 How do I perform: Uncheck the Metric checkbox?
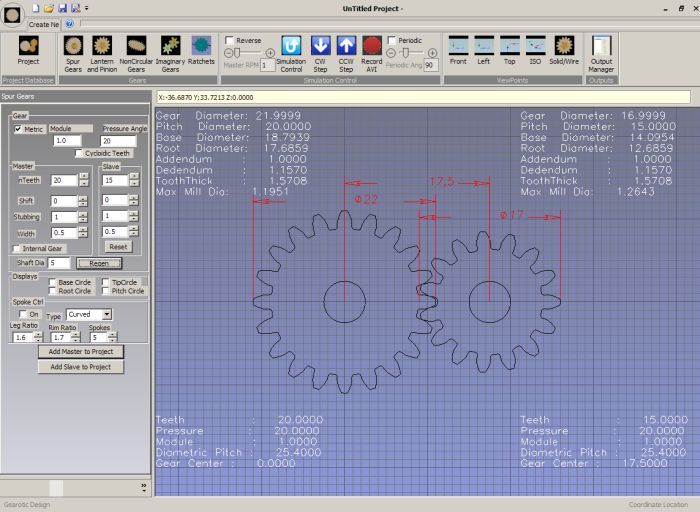[18, 129]
